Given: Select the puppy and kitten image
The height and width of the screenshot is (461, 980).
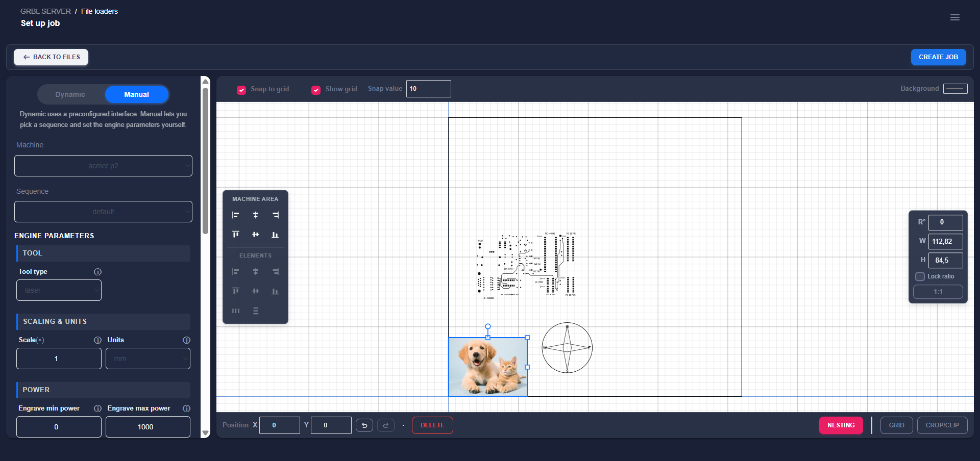Looking at the screenshot, I should (x=488, y=367).
